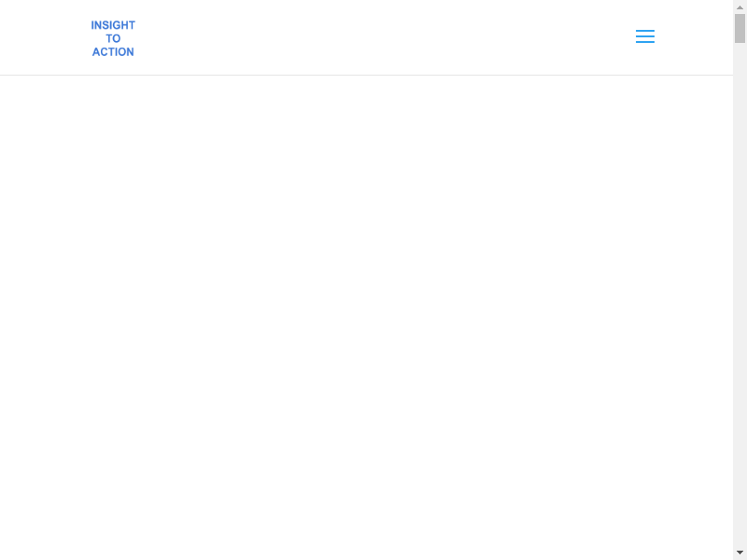Open the hamburger menu icon
Screen dimensions: 747x560
645,36
